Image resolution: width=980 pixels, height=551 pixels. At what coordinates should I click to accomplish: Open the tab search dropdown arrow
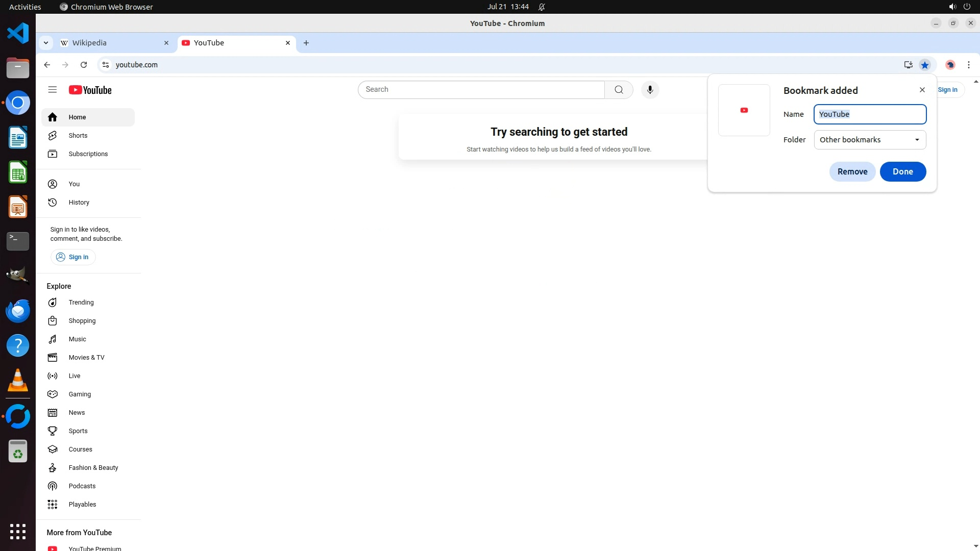(46, 43)
